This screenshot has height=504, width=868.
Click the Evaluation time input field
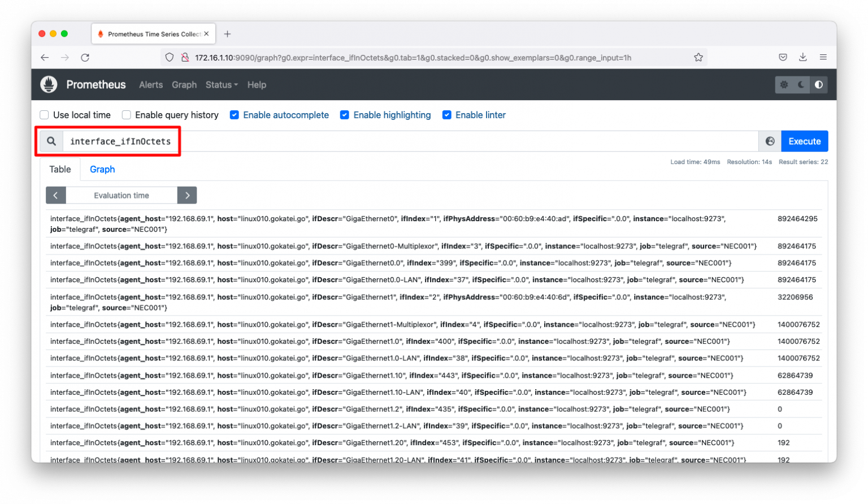tap(121, 195)
